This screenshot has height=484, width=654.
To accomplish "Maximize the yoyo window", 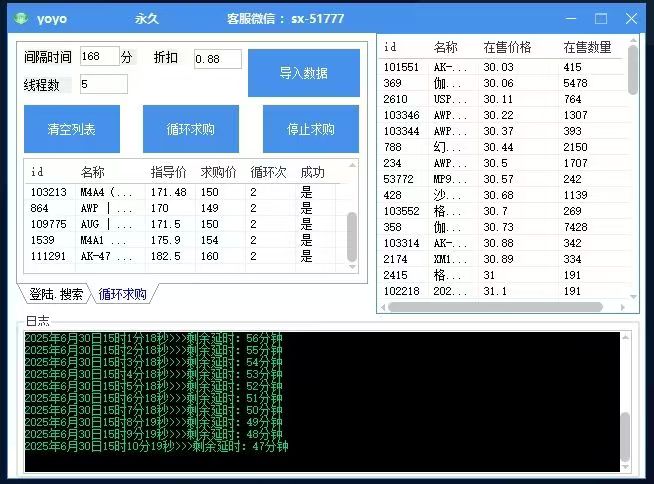I will (601, 19).
